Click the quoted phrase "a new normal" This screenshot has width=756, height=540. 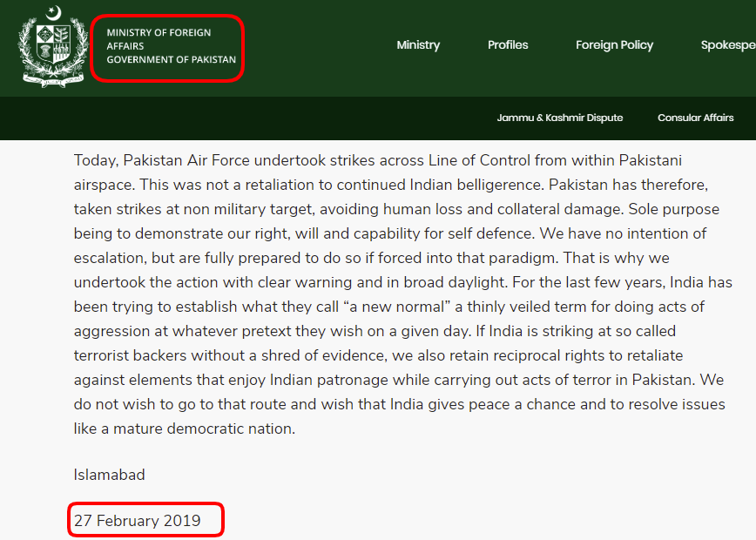395,307
